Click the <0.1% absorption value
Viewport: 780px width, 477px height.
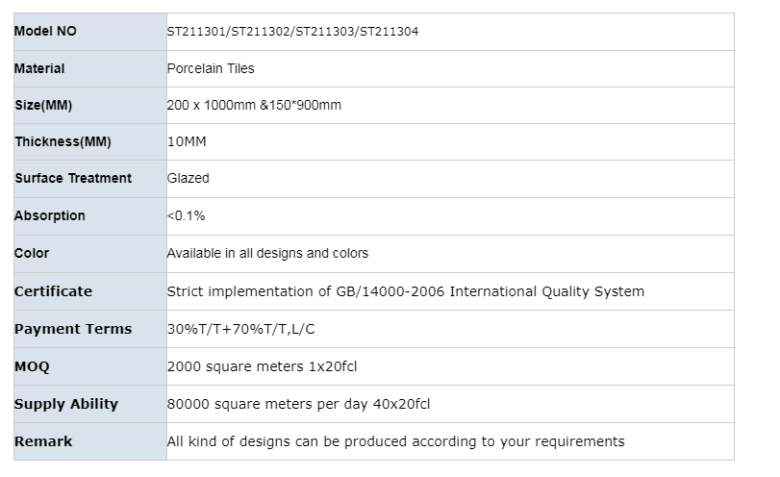tap(185, 215)
